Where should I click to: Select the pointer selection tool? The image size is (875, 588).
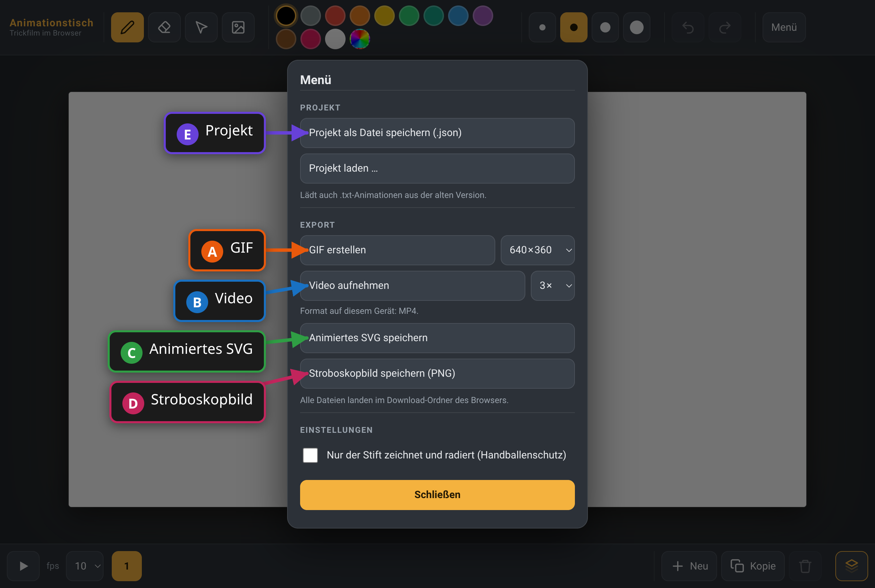pyautogui.click(x=201, y=27)
